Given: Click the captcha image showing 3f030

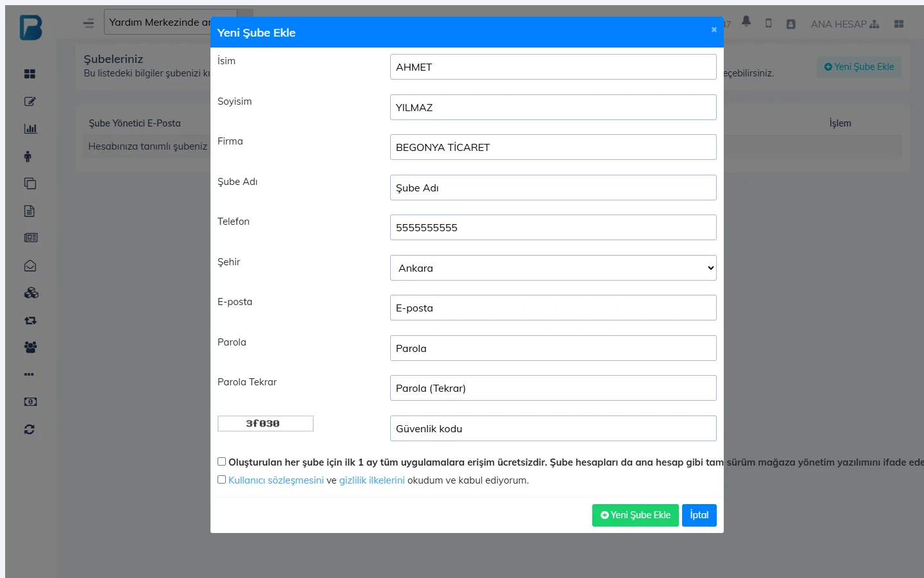Looking at the screenshot, I should 266,423.
